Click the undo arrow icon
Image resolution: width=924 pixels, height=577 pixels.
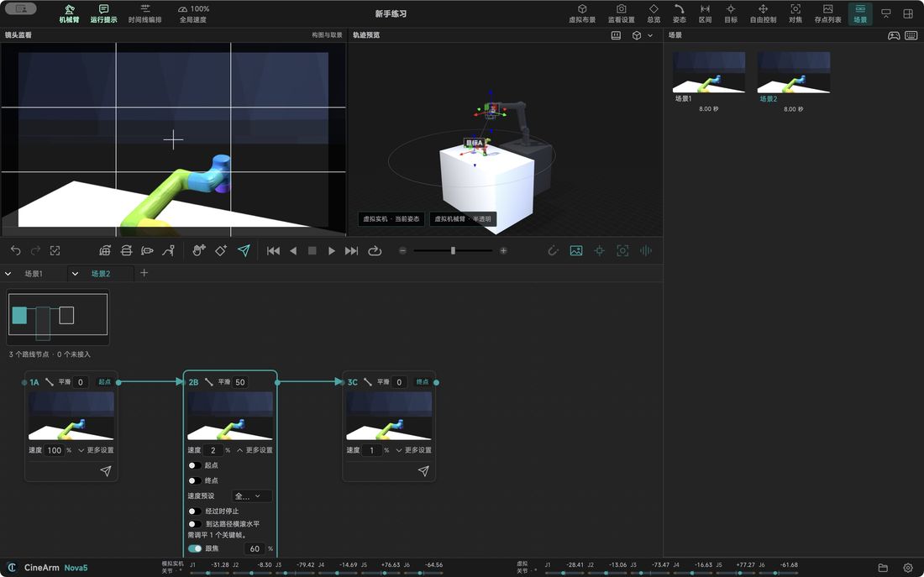(x=16, y=250)
